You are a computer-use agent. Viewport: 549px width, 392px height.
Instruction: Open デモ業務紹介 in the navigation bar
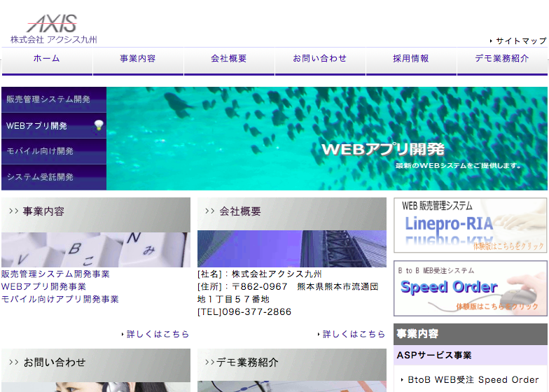click(501, 59)
